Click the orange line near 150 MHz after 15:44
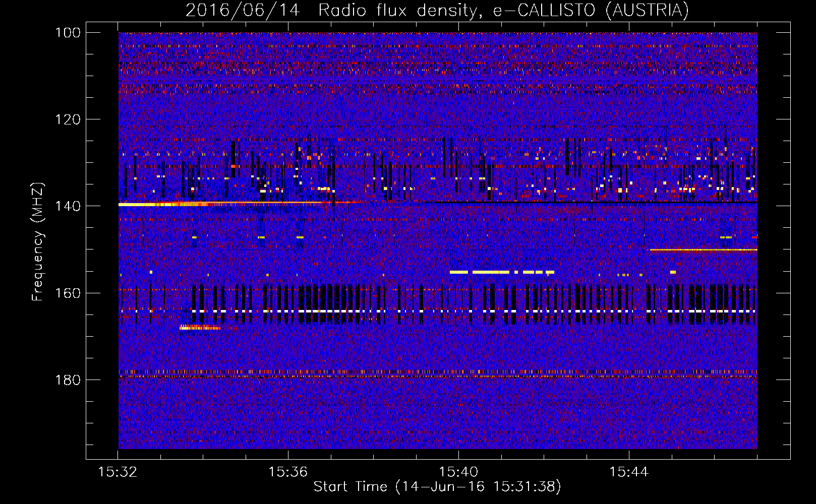816x504 pixels. click(x=704, y=249)
